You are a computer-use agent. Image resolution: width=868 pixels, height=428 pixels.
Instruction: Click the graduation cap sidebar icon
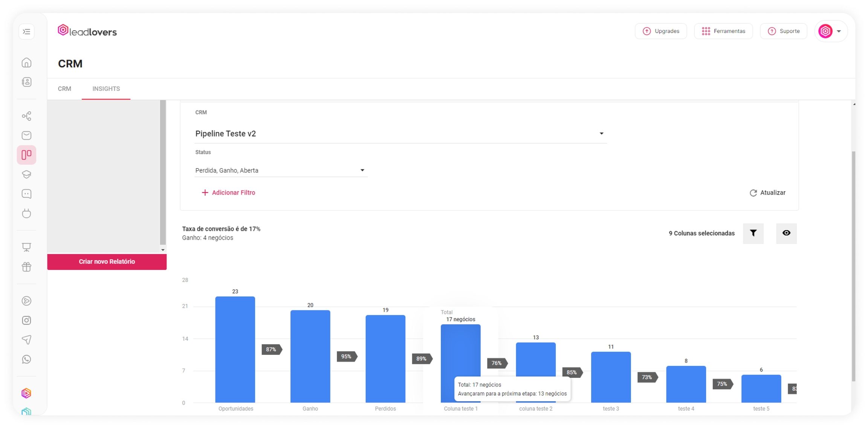point(26,174)
